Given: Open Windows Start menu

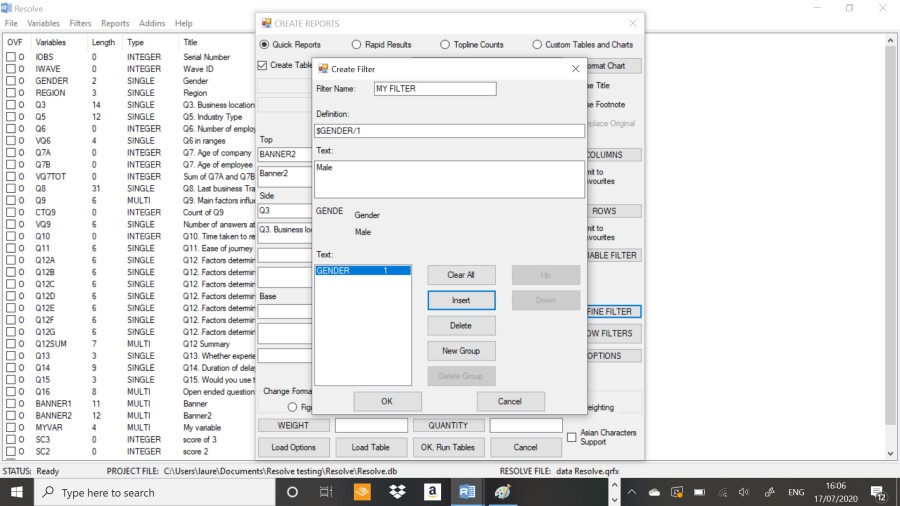Looking at the screenshot, I should tap(17, 492).
